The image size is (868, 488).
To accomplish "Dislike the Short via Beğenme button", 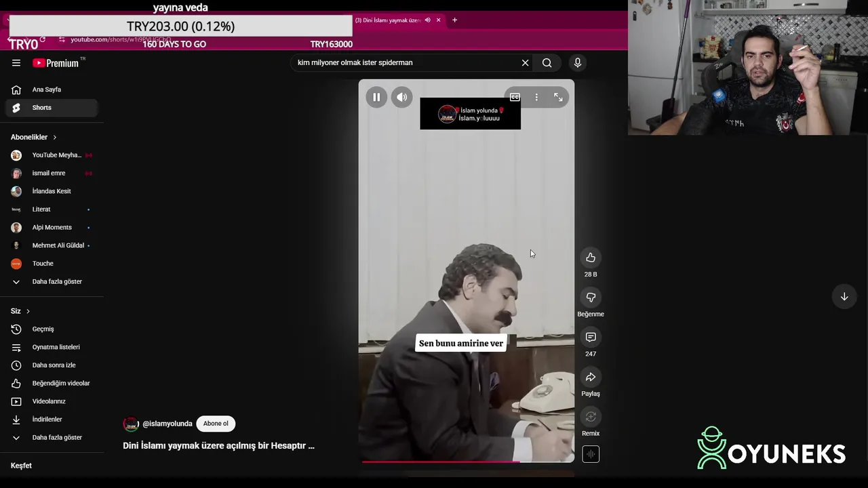I will [591, 298].
